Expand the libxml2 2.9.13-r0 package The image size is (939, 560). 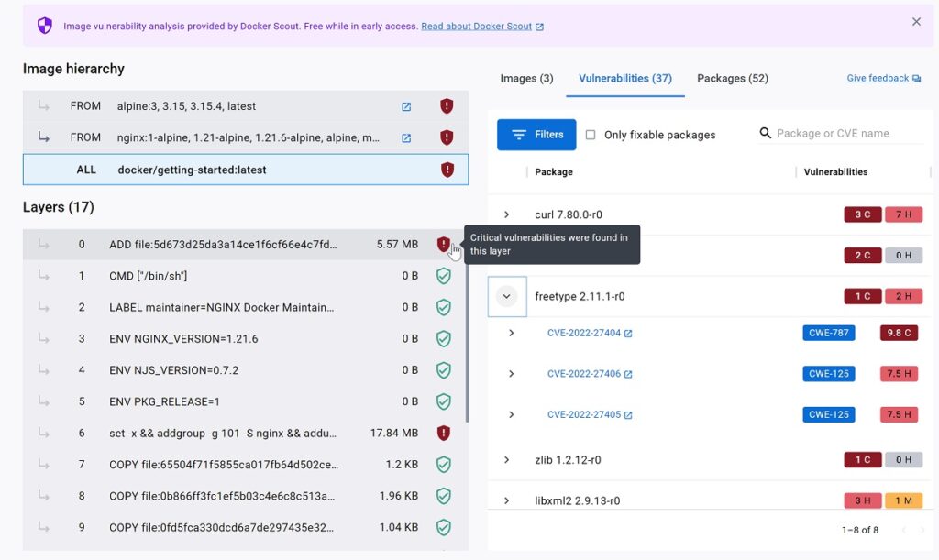506,500
